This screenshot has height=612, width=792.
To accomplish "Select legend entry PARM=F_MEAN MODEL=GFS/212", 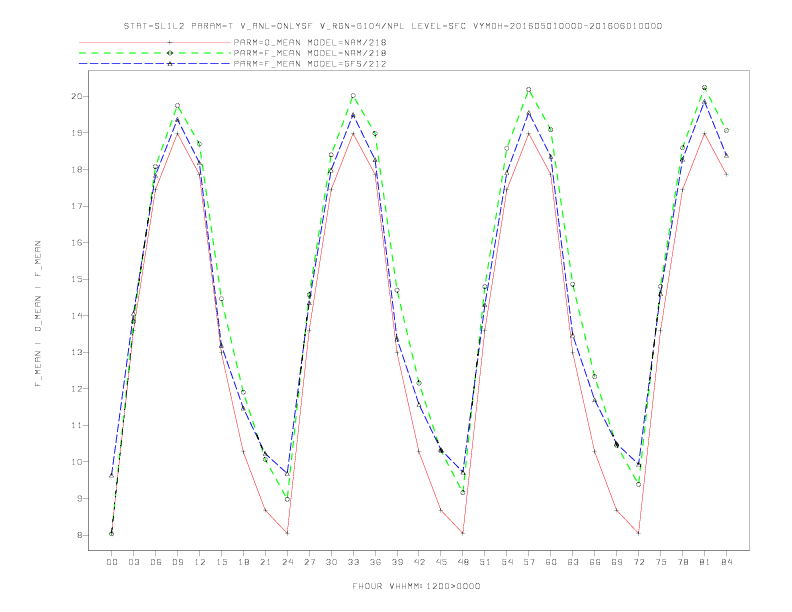I will 310,64.
